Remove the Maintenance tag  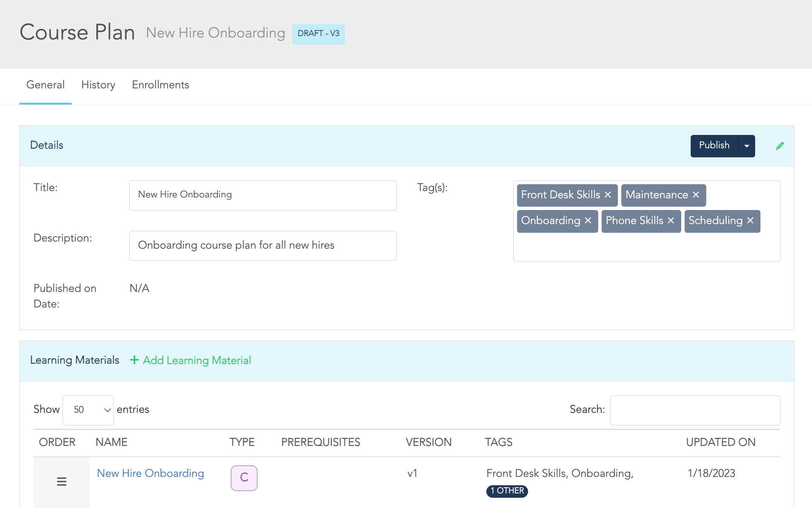pyautogui.click(x=696, y=195)
